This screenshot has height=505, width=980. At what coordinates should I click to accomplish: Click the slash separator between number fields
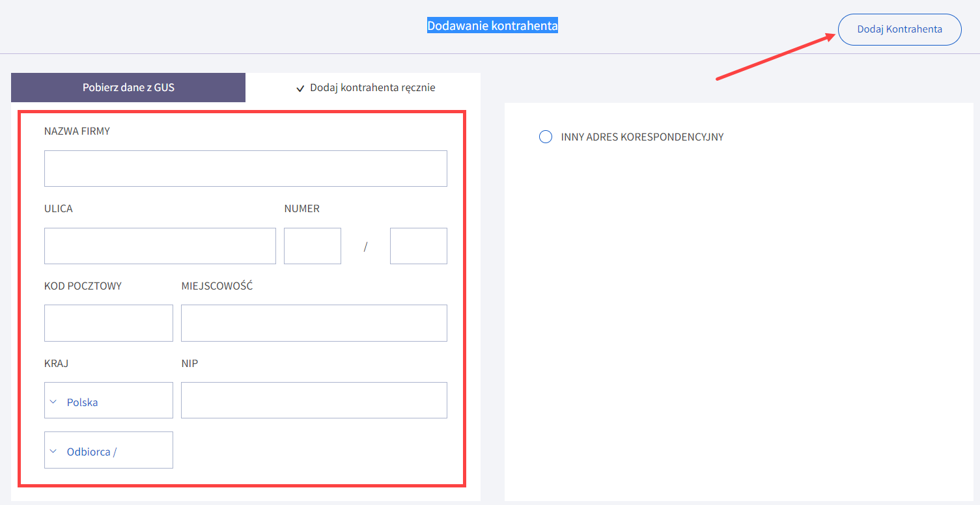pos(365,247)
